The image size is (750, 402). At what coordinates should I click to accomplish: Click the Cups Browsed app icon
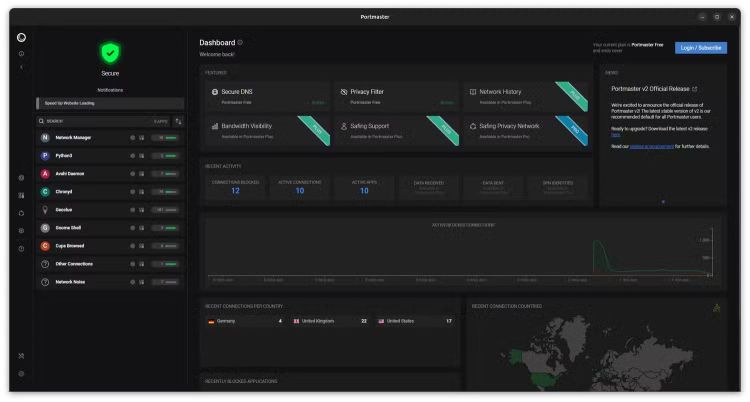click(44, 246)
